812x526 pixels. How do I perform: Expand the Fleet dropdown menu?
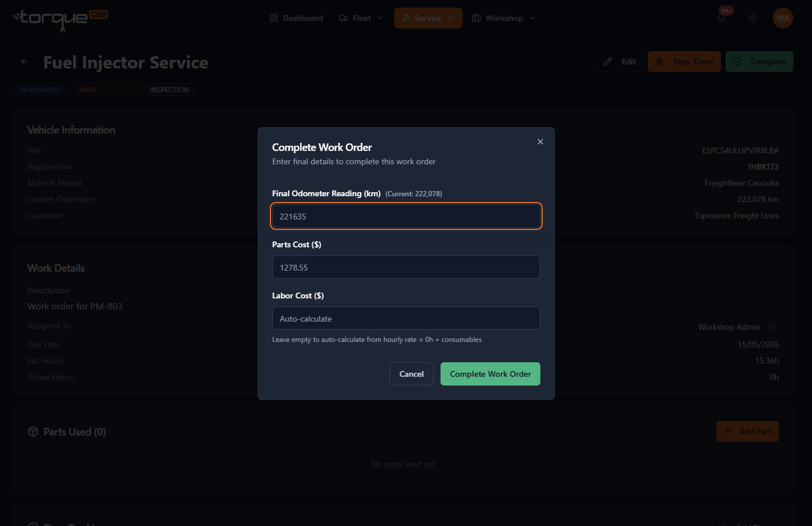coord(361,18)
